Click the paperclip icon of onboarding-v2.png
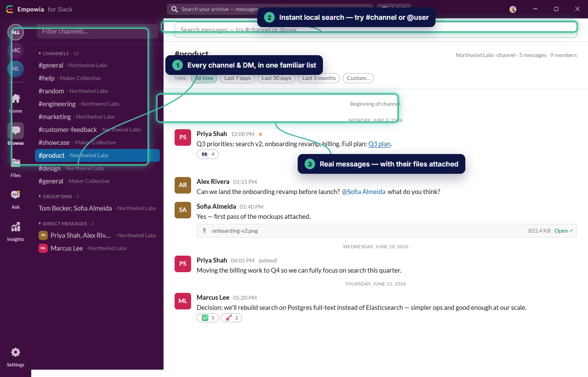 point(204,231)
